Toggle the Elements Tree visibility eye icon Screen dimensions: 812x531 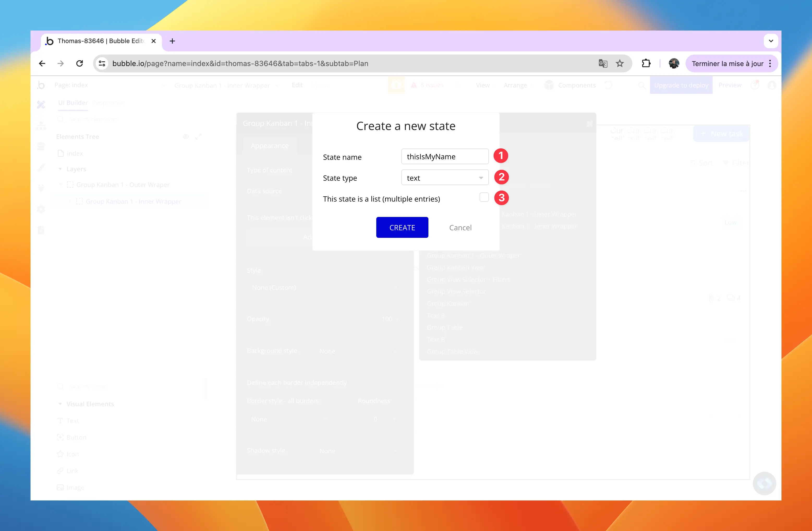[186, 136]
